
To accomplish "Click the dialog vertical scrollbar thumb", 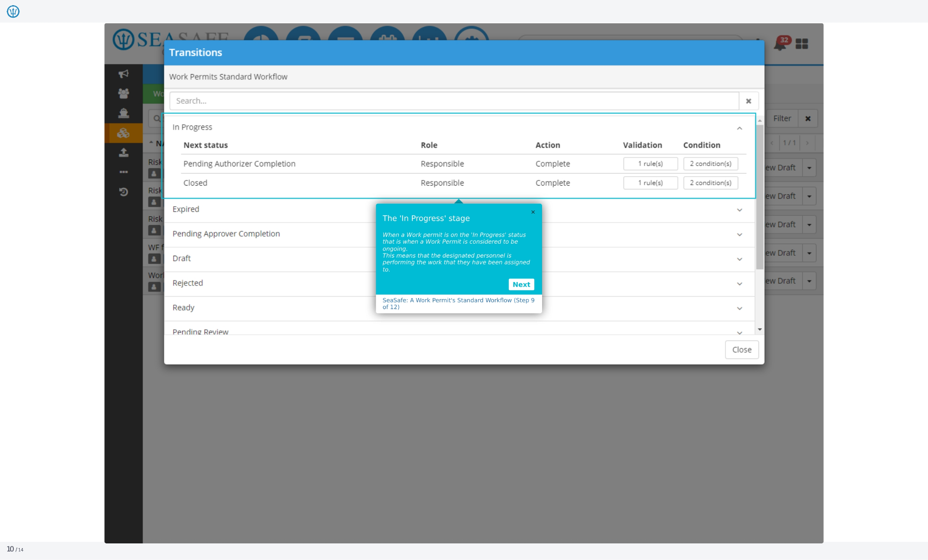I will click(759, 197).
